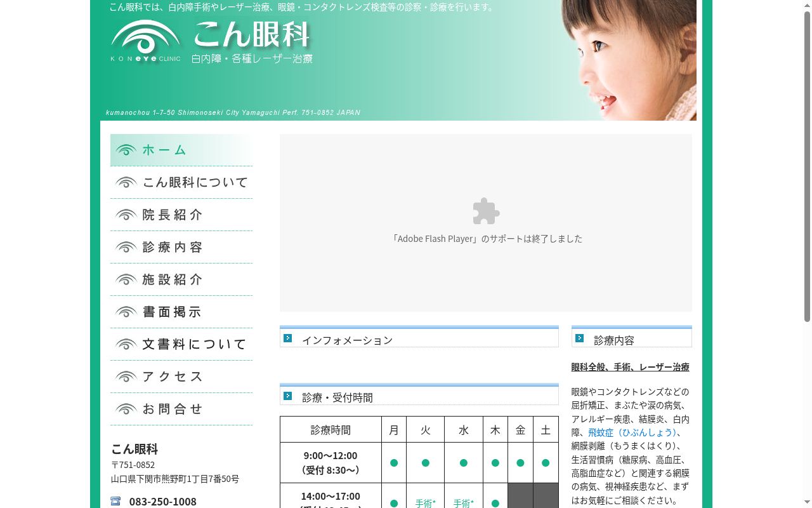
Task: Click the 診療時間 table header cell
Action: pos(331,430)
